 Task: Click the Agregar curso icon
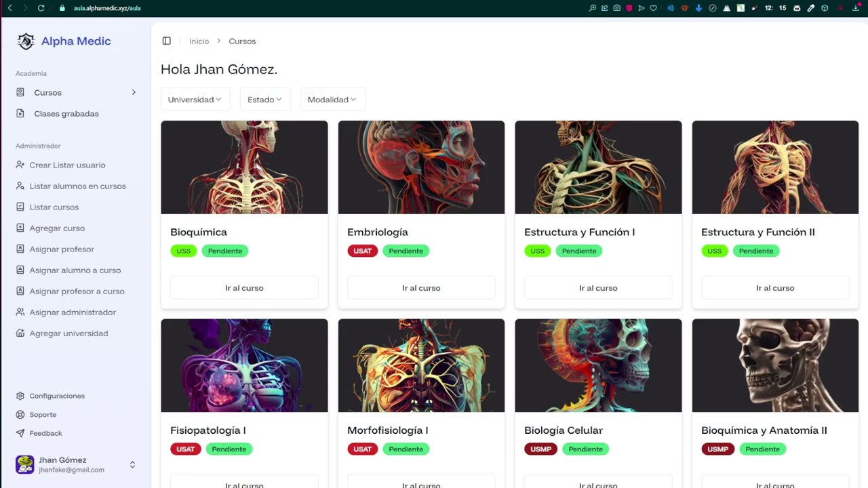click(x=20, y=228)
